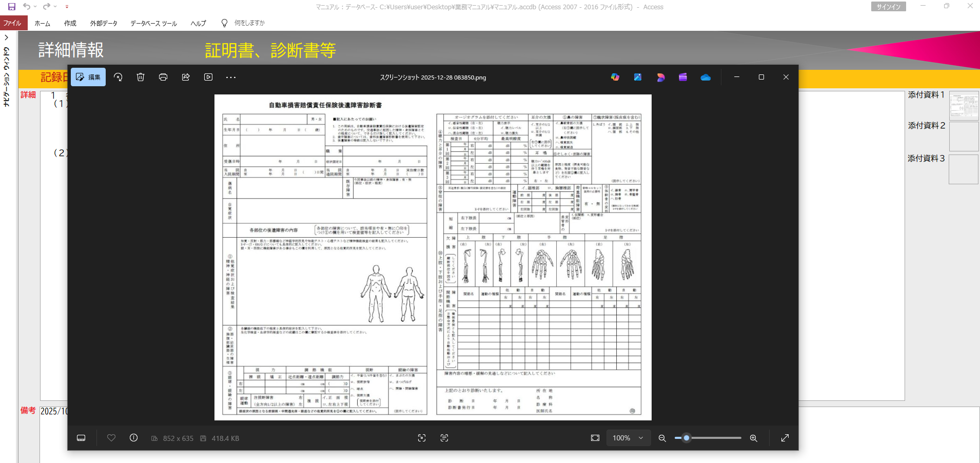Zoom out with the minus magnifier

tap(662, 438)
